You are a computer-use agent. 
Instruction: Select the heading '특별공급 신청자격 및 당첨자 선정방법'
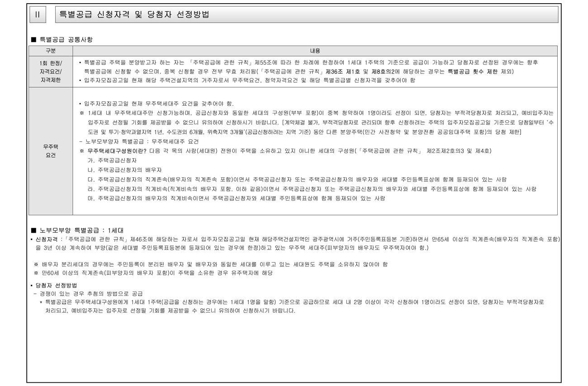tap(135, 14)
